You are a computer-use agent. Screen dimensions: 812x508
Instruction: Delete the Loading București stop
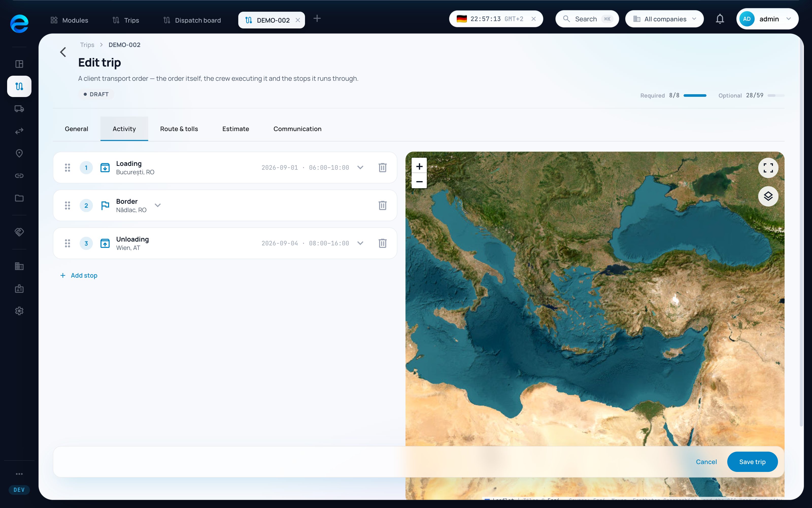pos(382,167)
